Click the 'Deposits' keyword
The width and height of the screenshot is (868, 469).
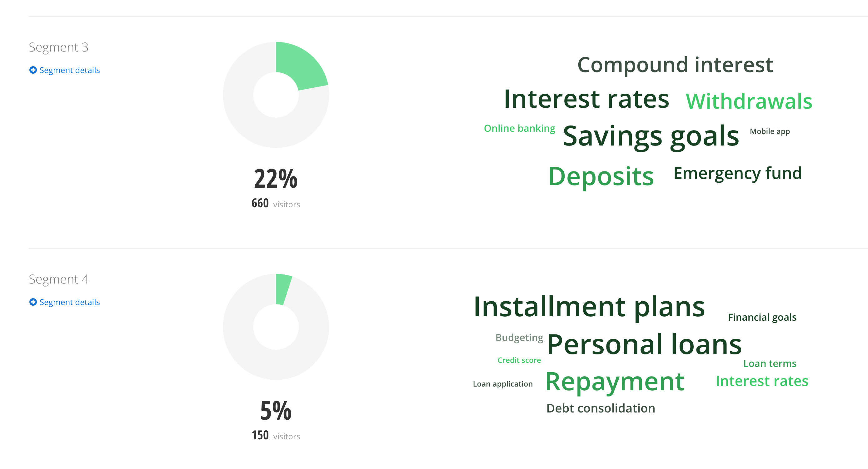coord(601,176)
